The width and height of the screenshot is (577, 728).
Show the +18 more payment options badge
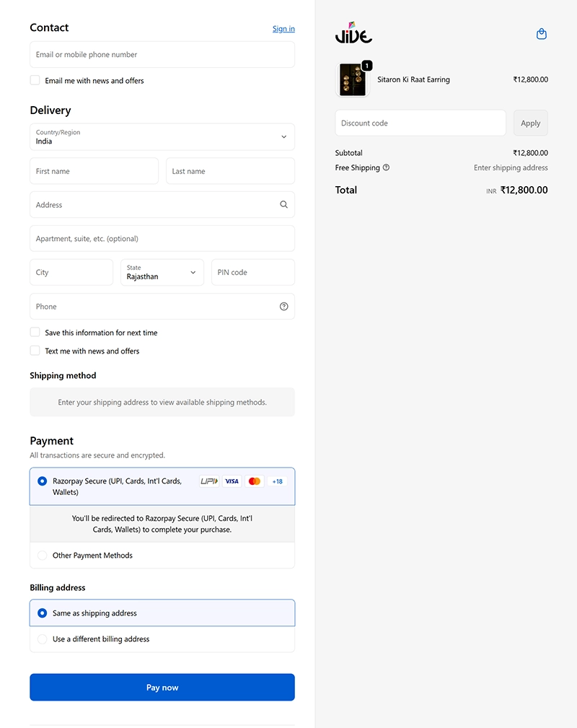point(277,481)
